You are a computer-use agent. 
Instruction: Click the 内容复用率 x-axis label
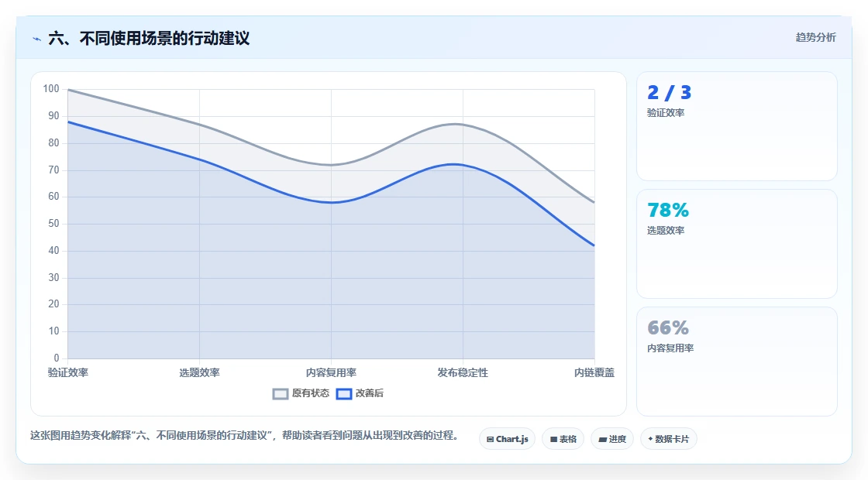[331, 372]
